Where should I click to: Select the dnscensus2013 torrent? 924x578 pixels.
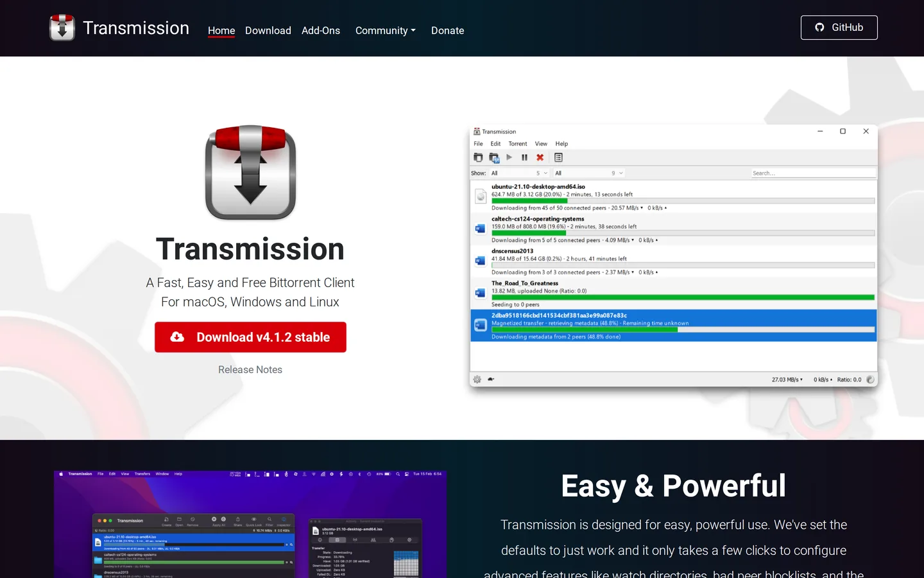(674, 261)
